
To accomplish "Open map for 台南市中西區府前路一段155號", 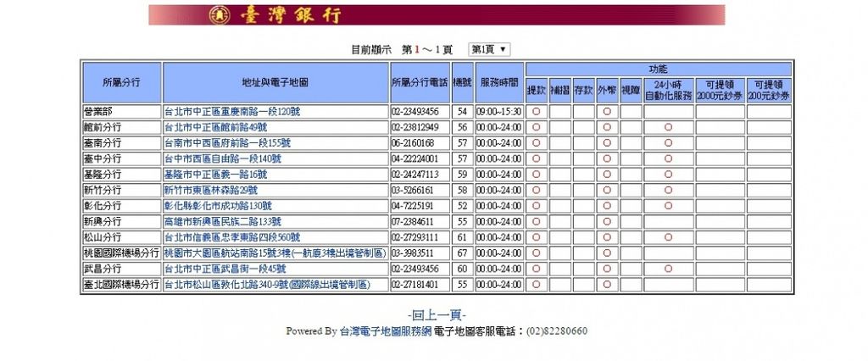I will (x=227, y=143).
